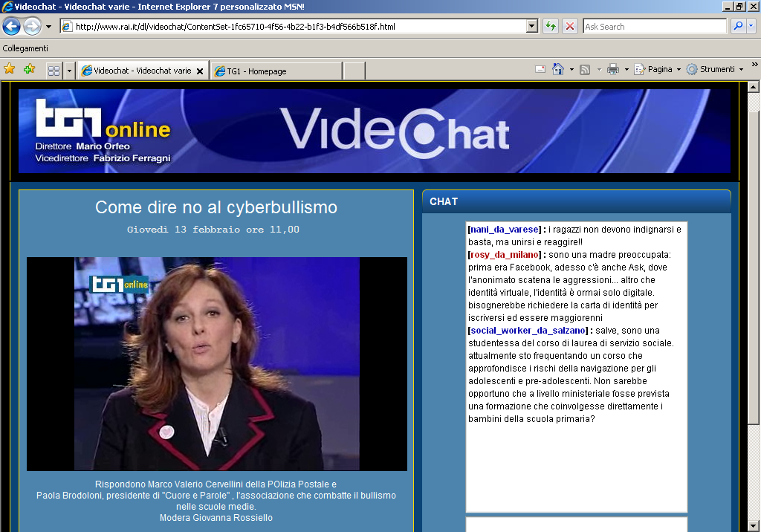Click the date Giovedì 13 febbraio ore 11,00

[213, 229]
